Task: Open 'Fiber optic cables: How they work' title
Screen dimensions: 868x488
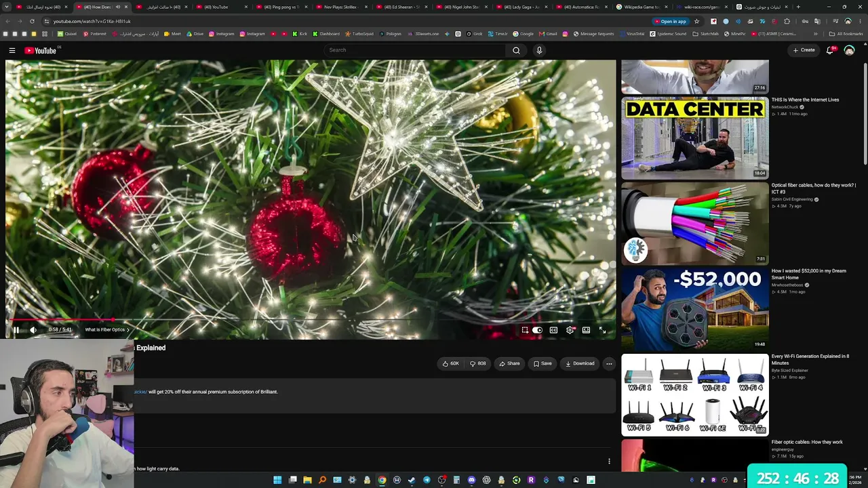Action: (x=807, y=442)
